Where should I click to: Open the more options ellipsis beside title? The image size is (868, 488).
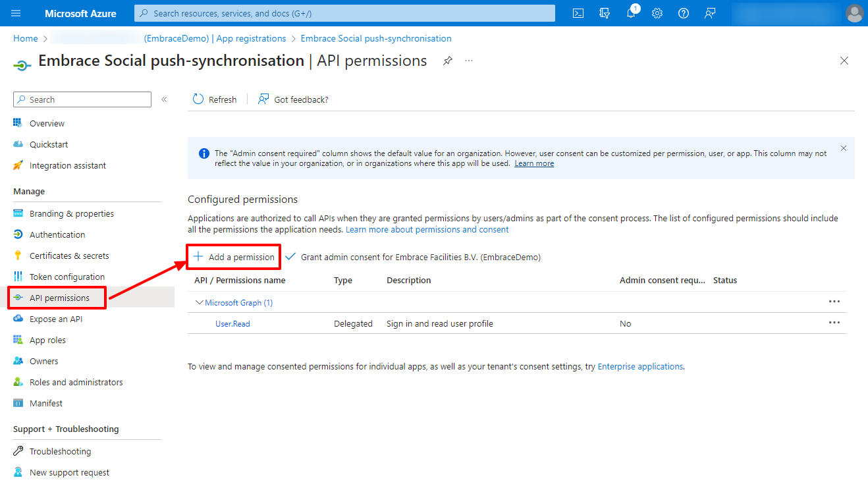pos(469,61)
